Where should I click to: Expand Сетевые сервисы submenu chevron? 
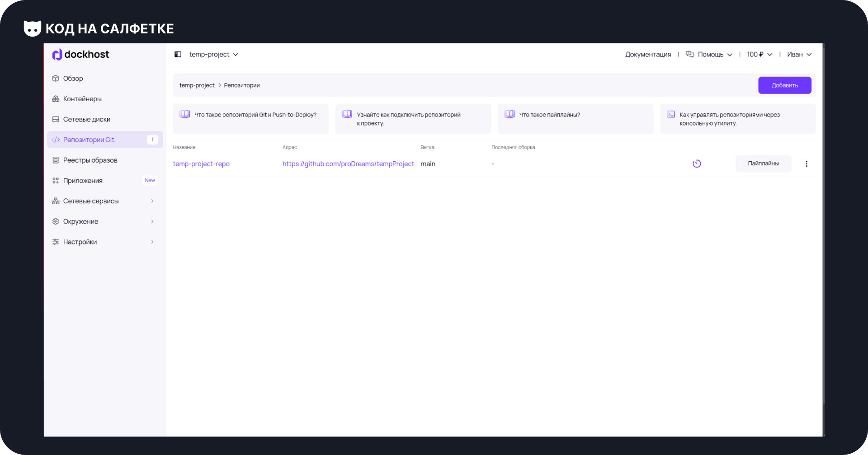[152, 201]
